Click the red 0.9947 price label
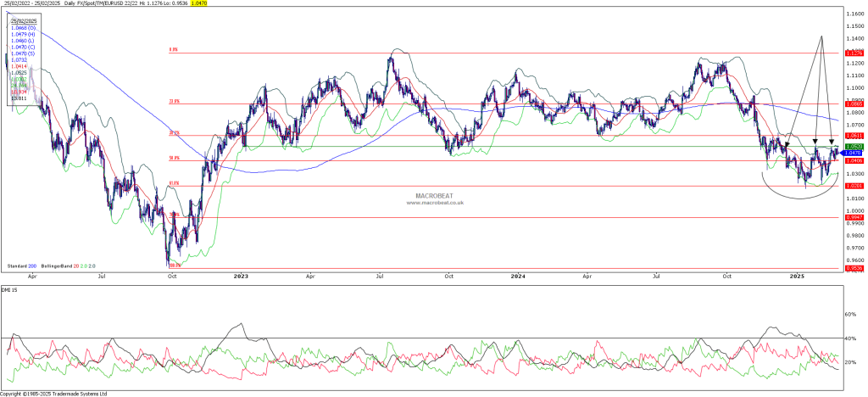 tap(854, 217)
